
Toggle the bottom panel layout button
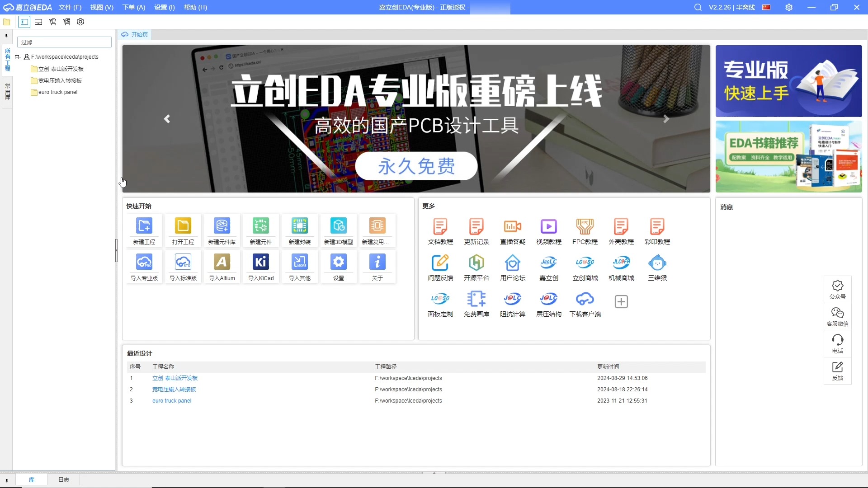[38, 22]
